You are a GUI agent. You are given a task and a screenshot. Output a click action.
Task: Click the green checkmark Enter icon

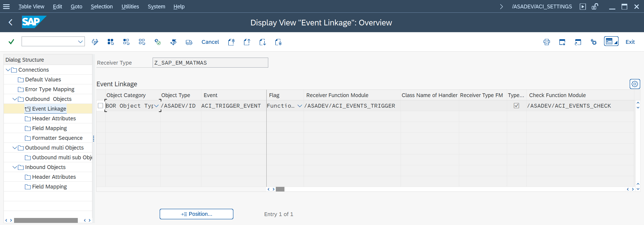pyautogui.click(x=11, y=42)
